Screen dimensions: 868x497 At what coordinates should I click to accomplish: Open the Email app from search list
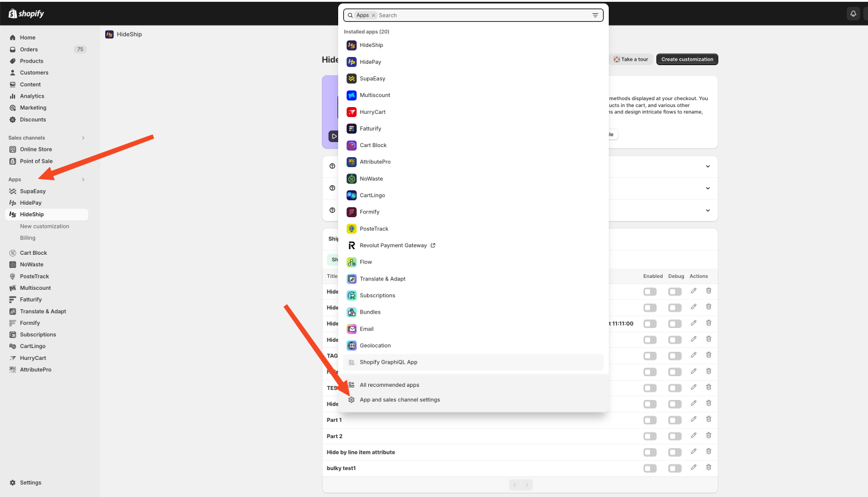click(473, 329)
